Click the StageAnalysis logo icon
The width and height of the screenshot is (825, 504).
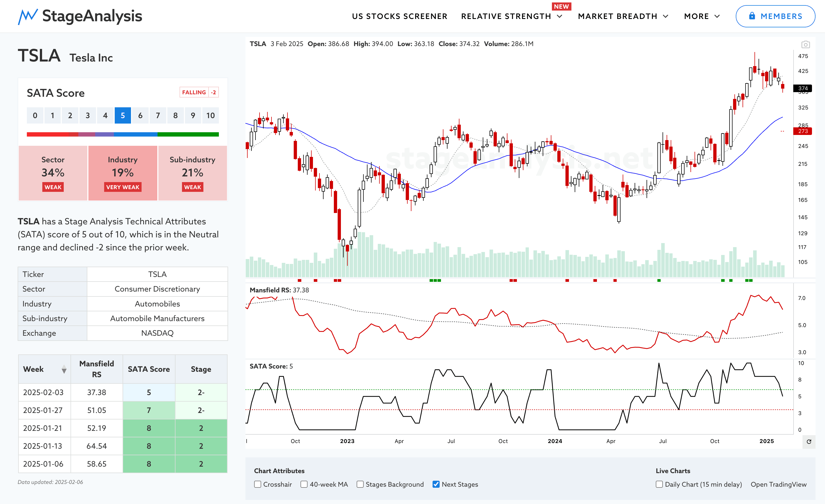point(28,16)
